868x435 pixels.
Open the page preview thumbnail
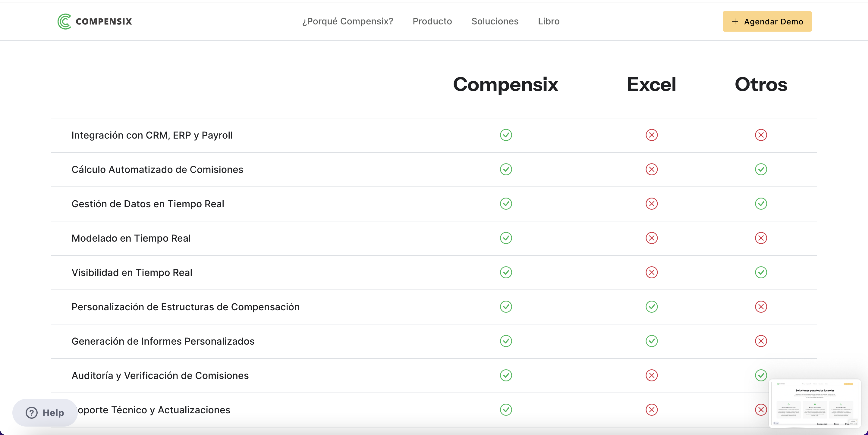pyautogui.click(x=815, y=404)
